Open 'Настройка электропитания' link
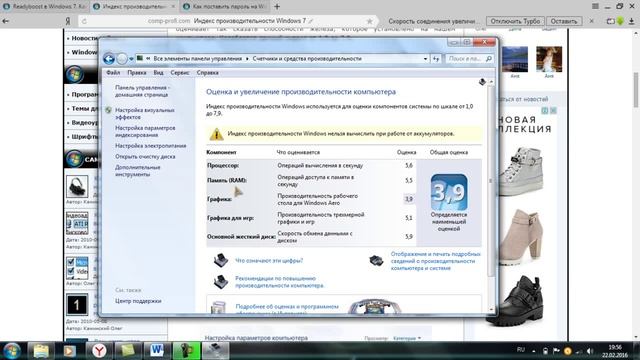Screen dimensions: 640x360 (x=151, y=146)
